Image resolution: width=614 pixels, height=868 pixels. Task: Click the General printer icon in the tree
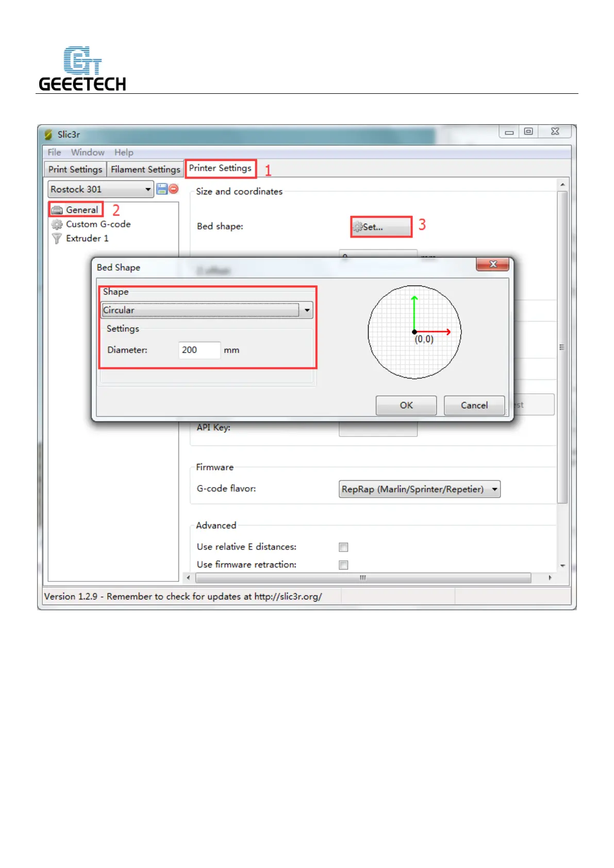[57, 210]
